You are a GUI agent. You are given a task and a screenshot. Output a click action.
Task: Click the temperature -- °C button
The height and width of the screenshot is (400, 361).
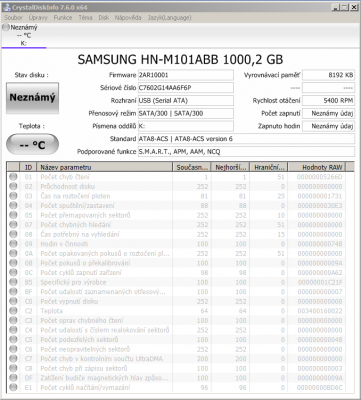[32, 145]
